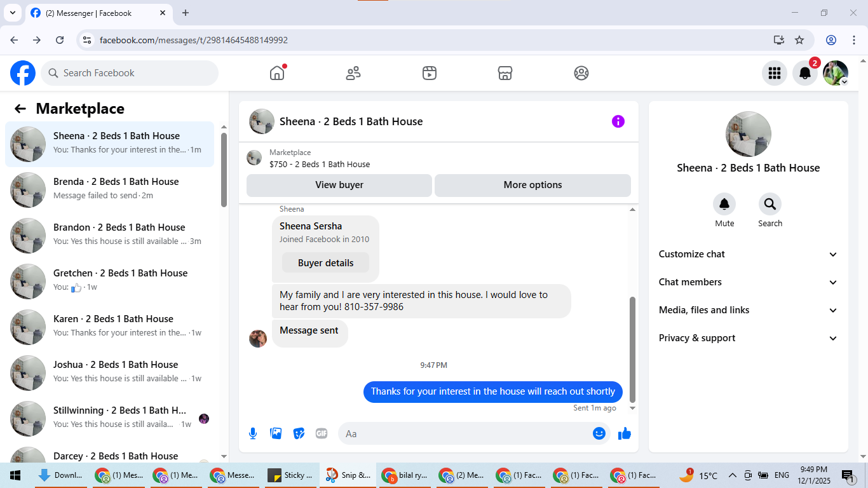Screen dimensions: 868x488
Task: Send a thumbs-up like
Action: point(625,433)
